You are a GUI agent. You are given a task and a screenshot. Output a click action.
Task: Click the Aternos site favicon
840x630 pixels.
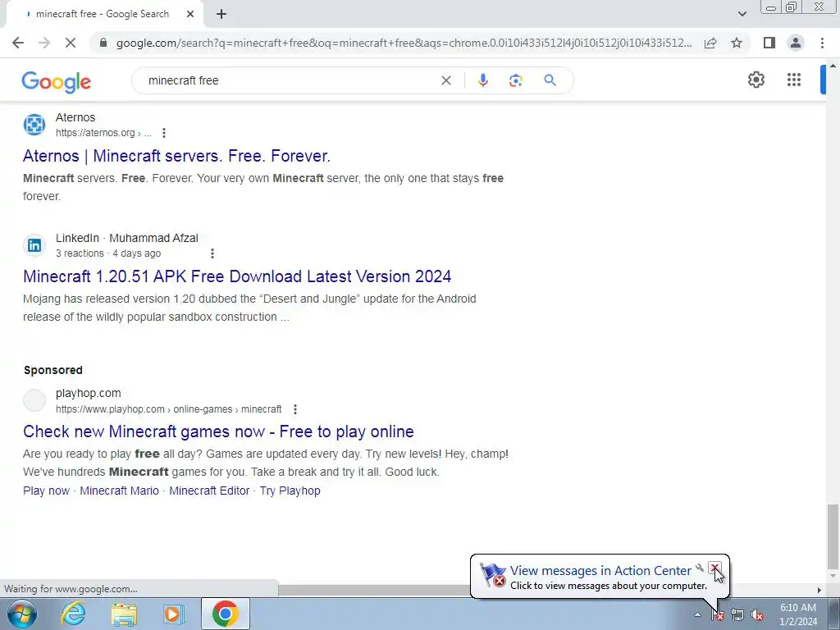[x=34, y=125]
